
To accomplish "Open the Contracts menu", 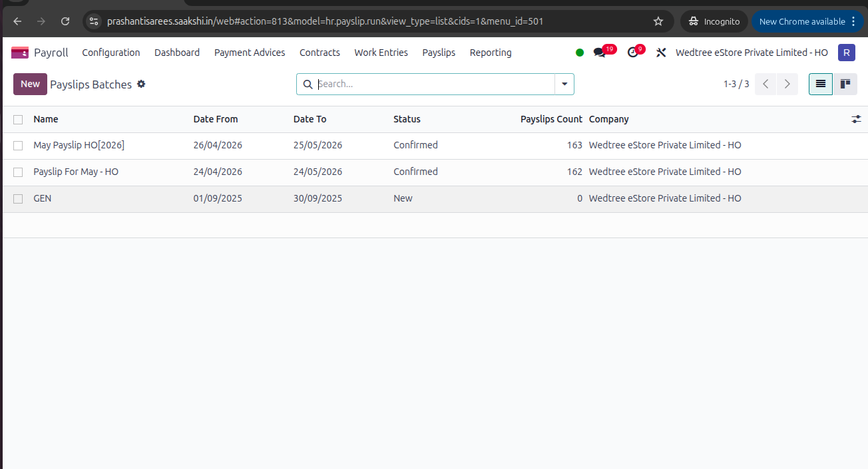I will 320,53.
